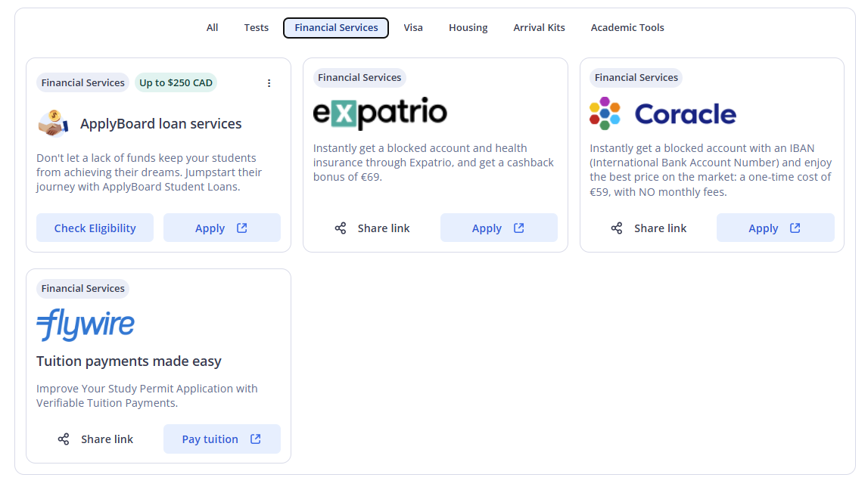Click external-link icon in ApplyBoard Apply button
This screenshot has width=868, height=493.
(x=242, y=228)
